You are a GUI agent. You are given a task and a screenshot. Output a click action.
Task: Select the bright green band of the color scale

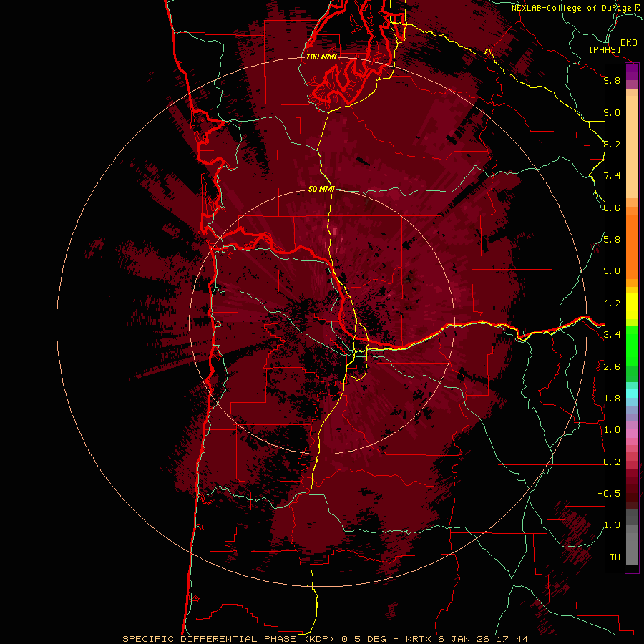(x=632, y=346)
